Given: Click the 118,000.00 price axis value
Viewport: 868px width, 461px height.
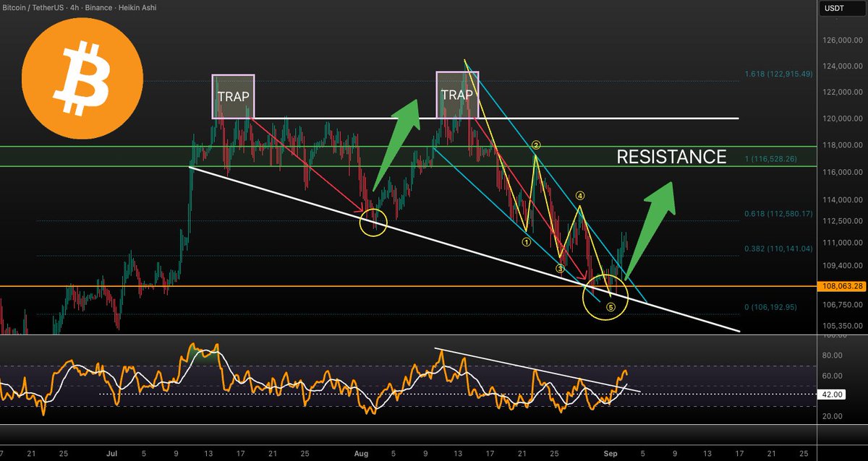Looking at the screenshot, I should (x=843, y=145).
